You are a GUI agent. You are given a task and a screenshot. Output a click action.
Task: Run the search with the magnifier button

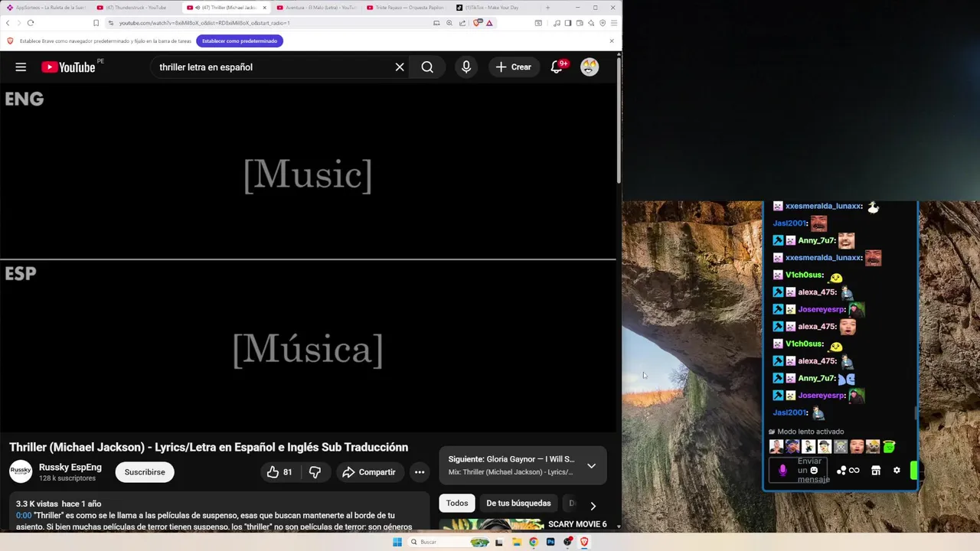pos(427,67)
